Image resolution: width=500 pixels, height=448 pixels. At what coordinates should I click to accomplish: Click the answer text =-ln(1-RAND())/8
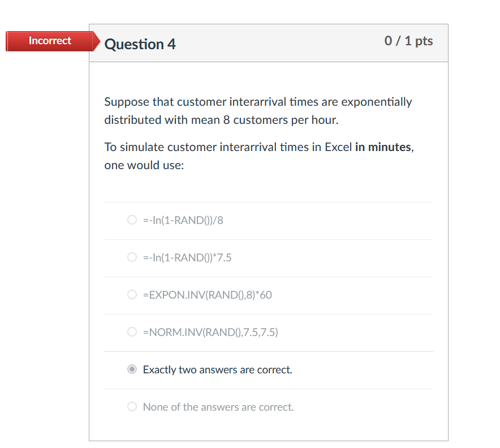(183, 221)
